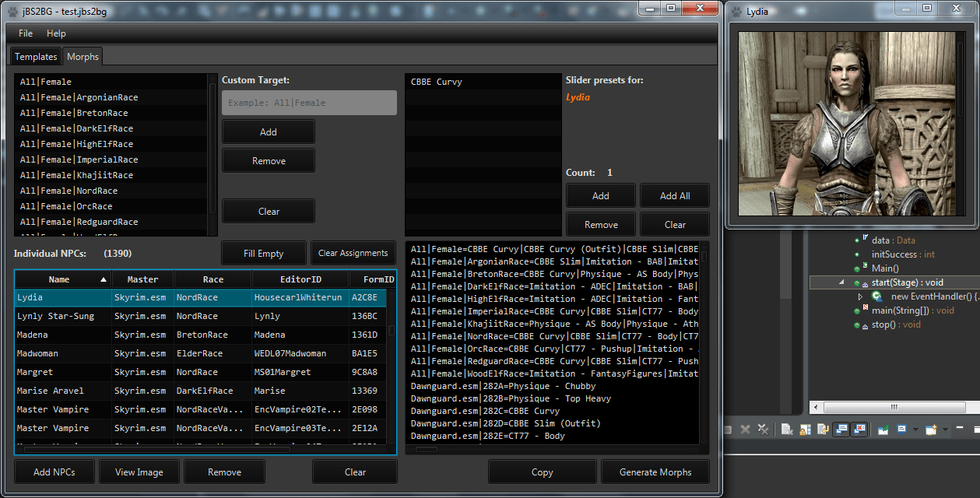Click the Custom Target input field
Image resolution: width=980 pixels, height=498 pixels.
tap(309, 103)
